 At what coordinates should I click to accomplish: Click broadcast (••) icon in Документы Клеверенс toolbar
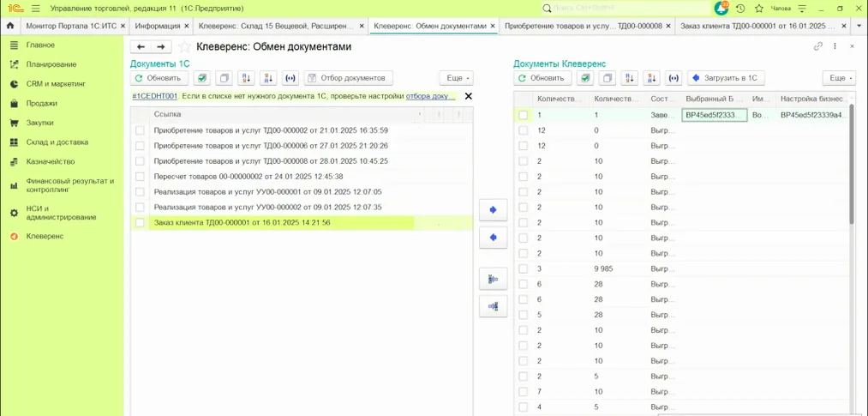(x=673, y=78)
